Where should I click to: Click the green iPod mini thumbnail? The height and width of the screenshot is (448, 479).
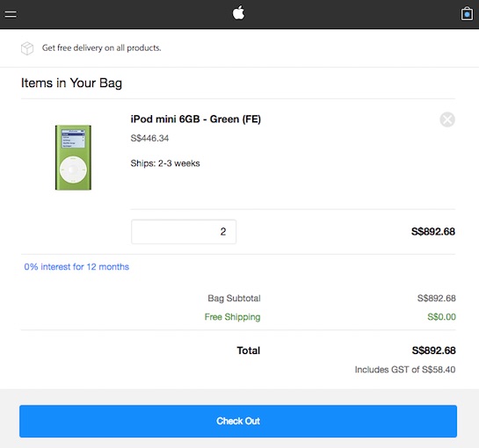pos(73,157)
